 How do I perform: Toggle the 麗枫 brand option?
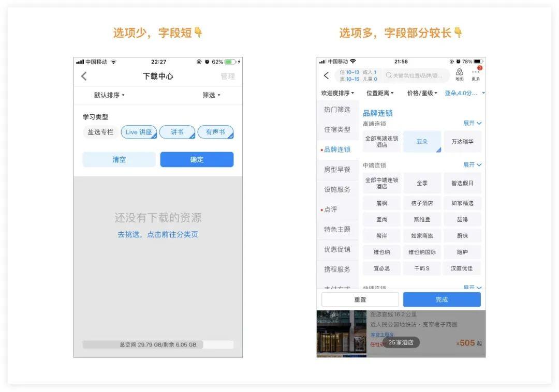[x=381, y=203]
